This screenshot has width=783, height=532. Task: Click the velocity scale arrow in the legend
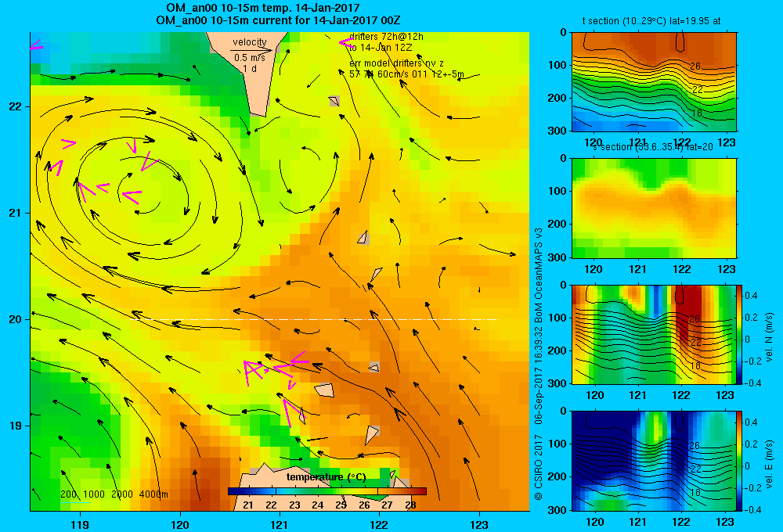(251, 50)
